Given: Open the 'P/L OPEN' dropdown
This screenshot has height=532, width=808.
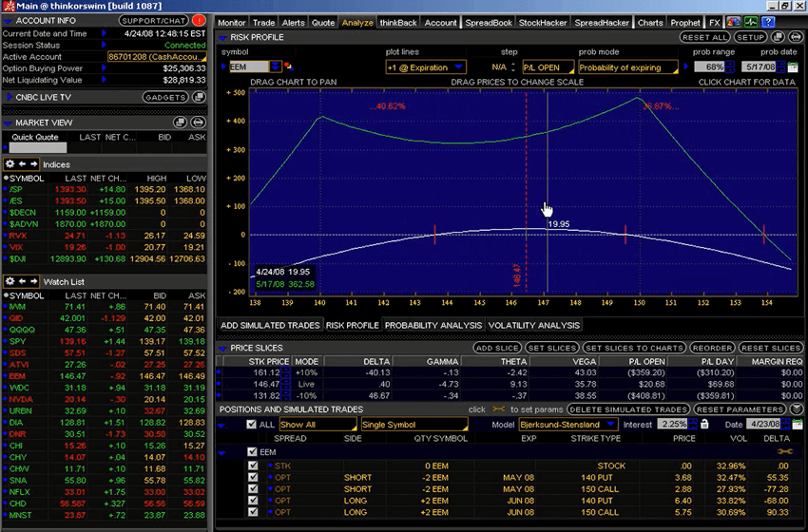Looking at the screenshot, I should [548, 67].
